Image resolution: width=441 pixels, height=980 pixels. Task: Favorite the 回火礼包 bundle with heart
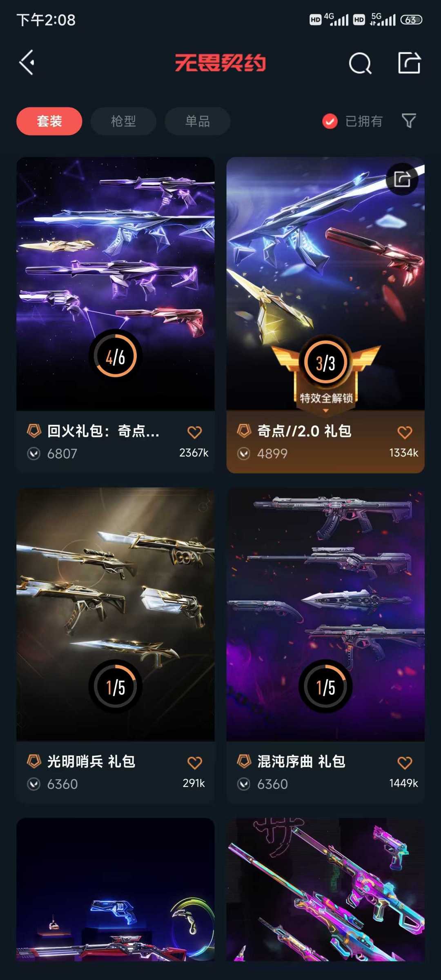point(194,432)
